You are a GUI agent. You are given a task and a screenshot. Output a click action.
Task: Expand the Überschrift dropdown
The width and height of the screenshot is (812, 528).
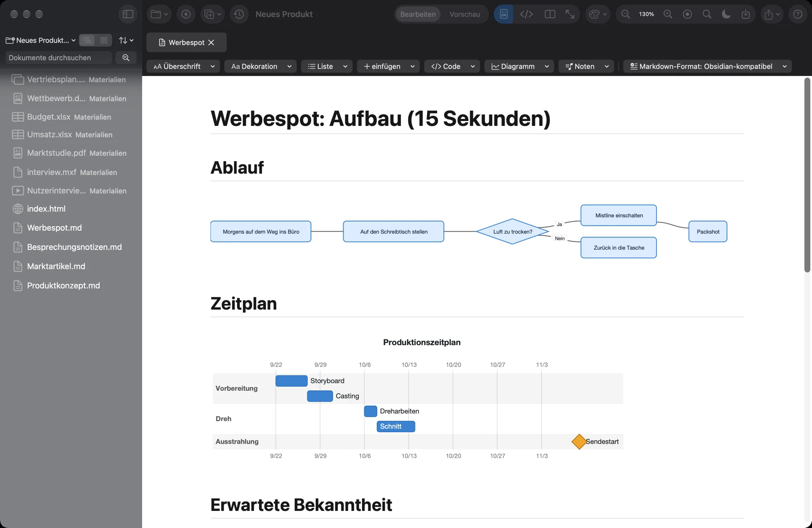click(183, 66)
